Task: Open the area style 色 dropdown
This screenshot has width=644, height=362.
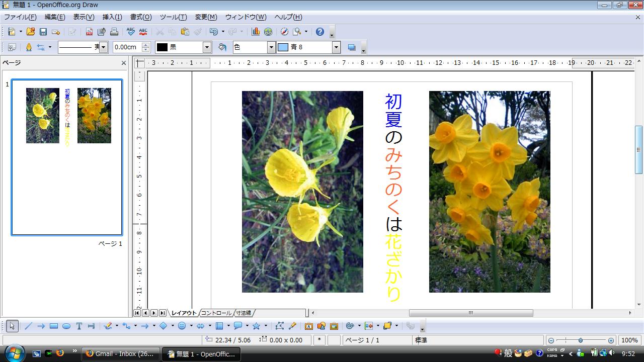Action: (x=271, y=47)
